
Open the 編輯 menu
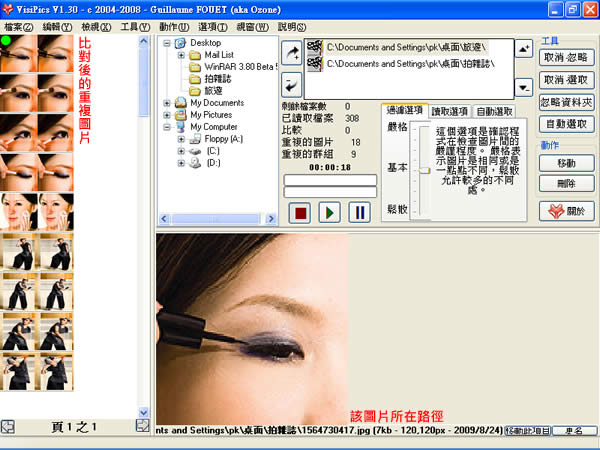pos(57,27)
